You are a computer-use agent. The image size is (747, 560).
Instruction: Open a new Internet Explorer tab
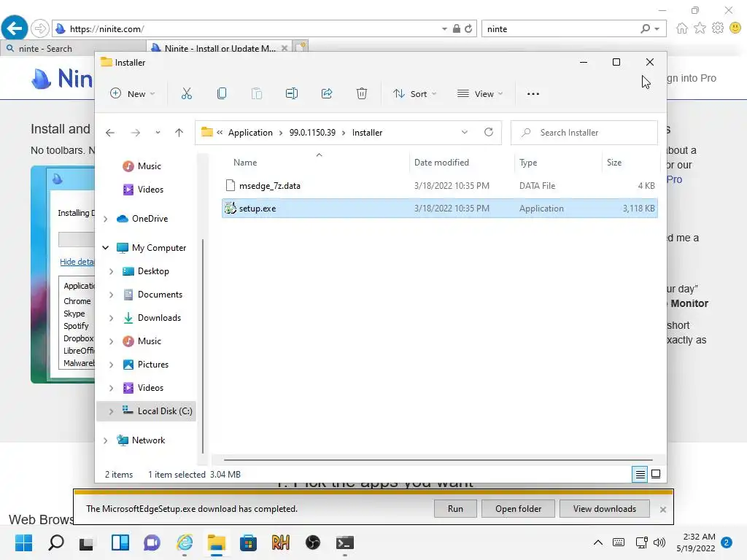click(301, 47)
